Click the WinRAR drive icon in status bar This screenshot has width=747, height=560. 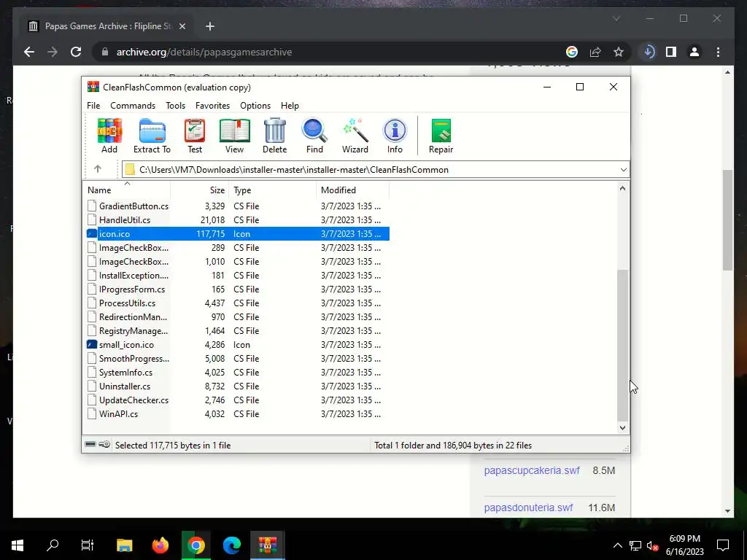[x=90, y=445]
